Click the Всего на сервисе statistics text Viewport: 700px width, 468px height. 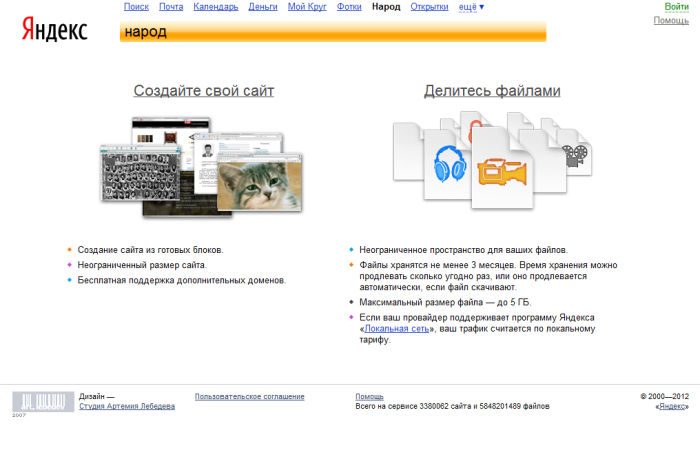click(452, 406)
